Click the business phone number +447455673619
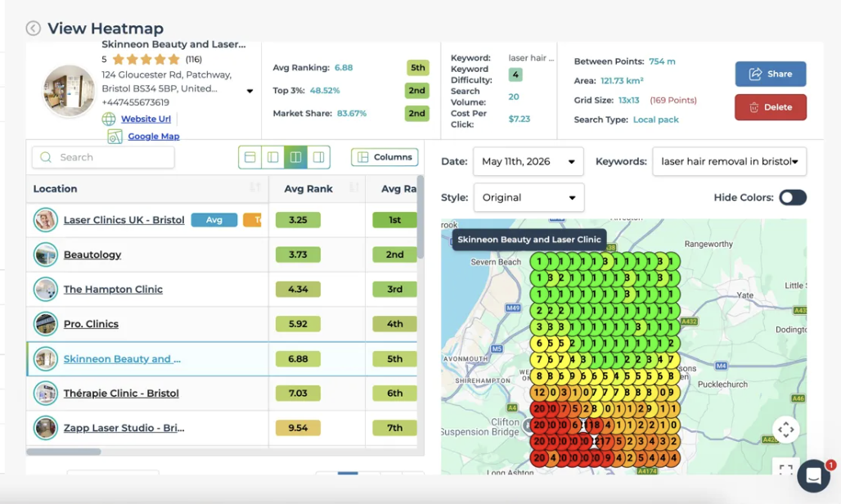 click(x=135, y=102)
